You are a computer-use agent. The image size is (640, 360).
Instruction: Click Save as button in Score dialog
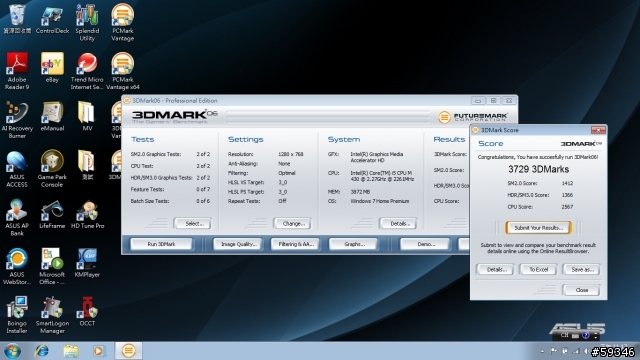[581, 269]
